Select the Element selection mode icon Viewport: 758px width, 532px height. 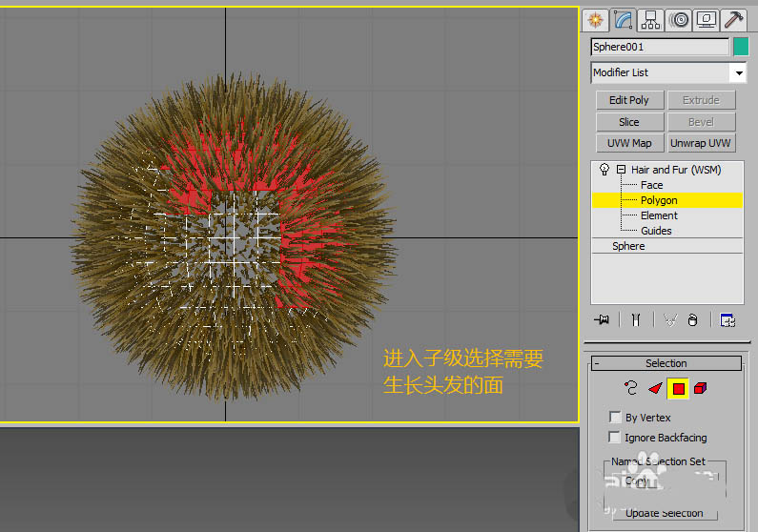pyautogui.click(x=700, y=388)
